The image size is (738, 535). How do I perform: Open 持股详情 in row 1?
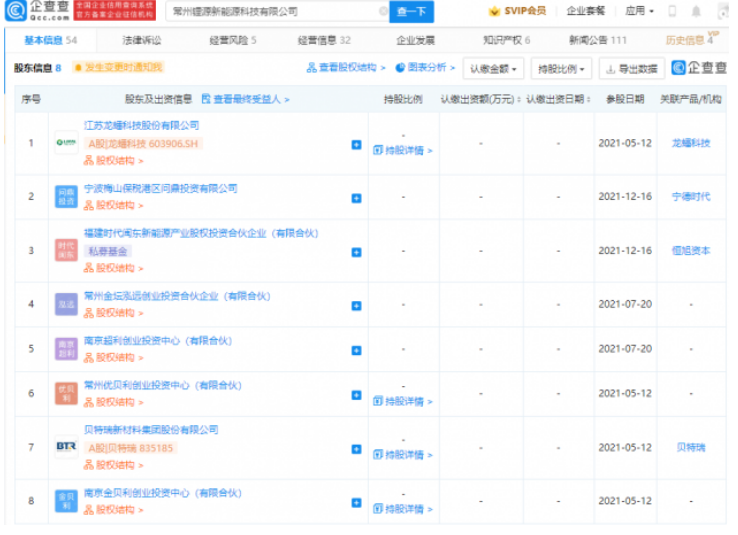pyautogui.click(x=403, y=151)
